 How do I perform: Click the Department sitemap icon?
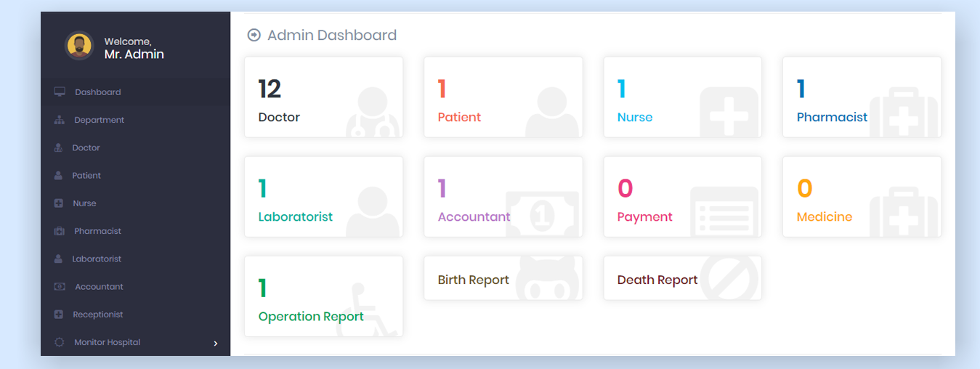(x=60, y=120)
